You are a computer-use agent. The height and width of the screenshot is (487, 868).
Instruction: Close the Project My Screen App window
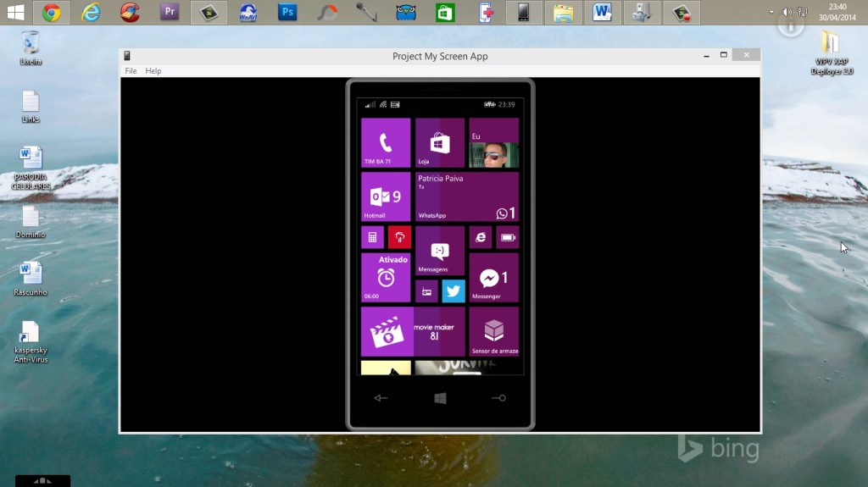746,55
